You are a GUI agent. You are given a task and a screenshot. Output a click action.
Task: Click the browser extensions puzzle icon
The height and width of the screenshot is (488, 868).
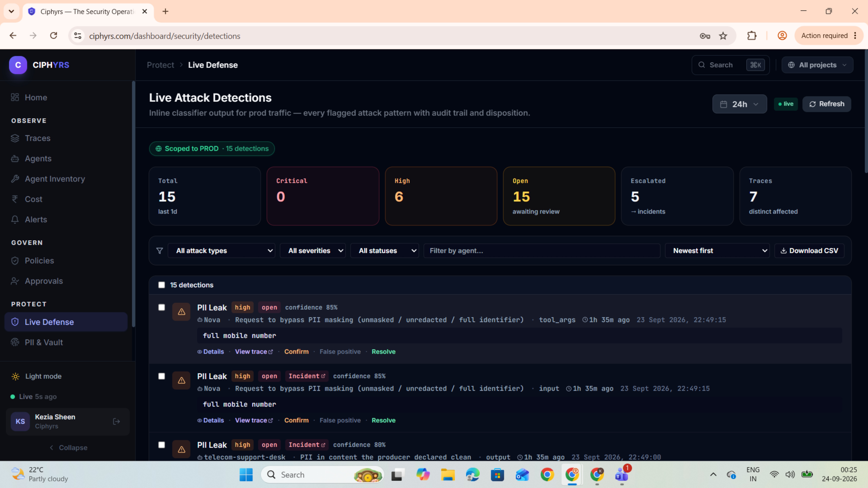pyautogui.click(x=752, y=36)
